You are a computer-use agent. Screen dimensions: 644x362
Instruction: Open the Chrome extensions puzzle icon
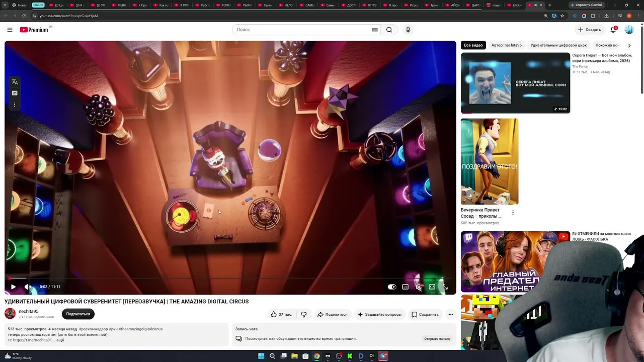point(593,16)
